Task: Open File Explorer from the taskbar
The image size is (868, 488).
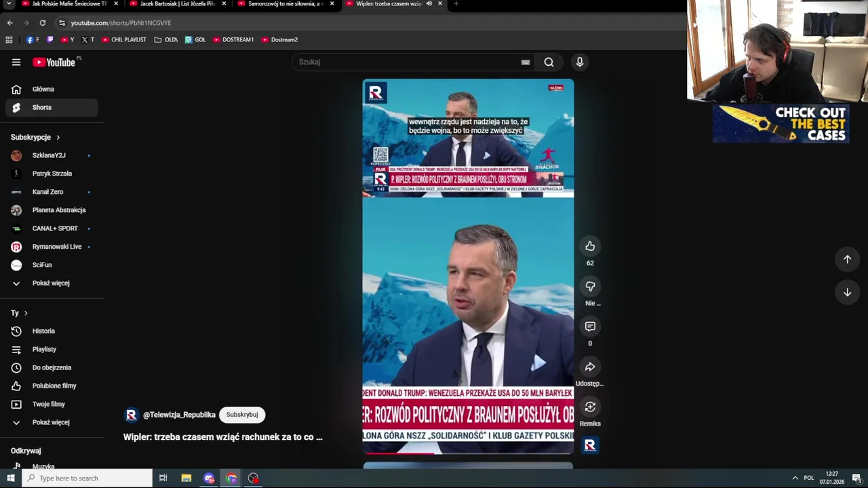Action: [186, 479]
